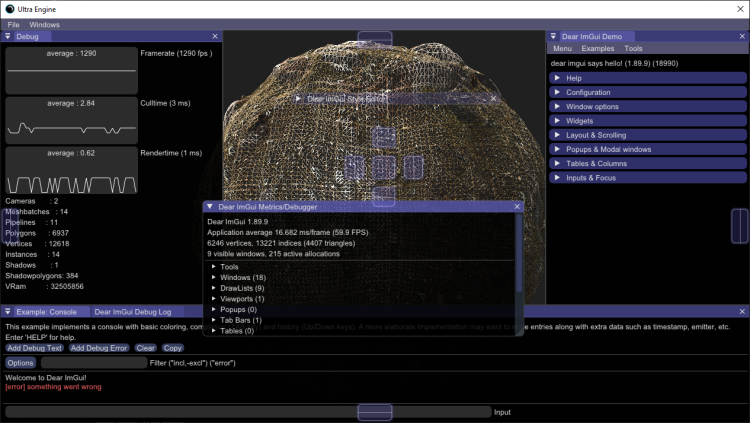Viewport: 750px width, 423px height.
Task: Click the Options button in console
Action: (x=21, y=363)
